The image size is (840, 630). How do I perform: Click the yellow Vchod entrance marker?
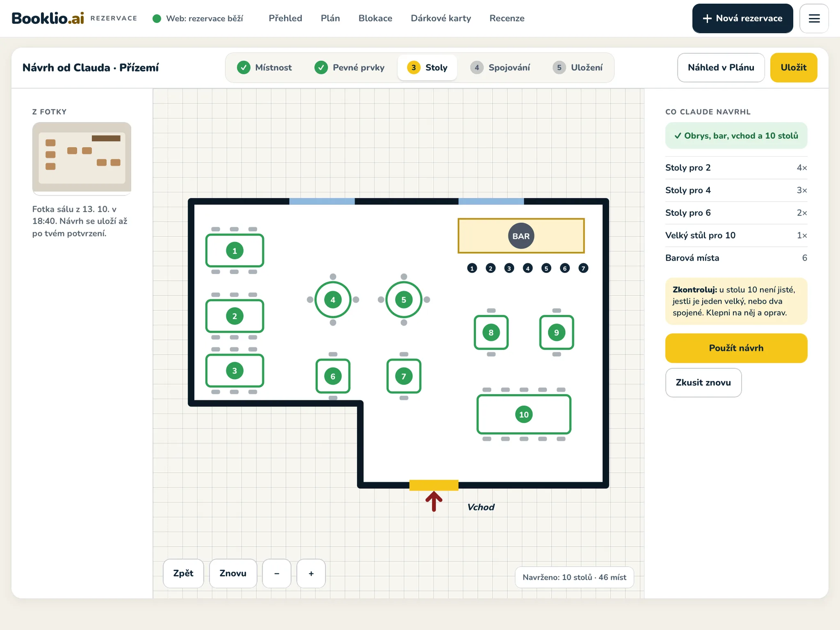click(434, 485)
